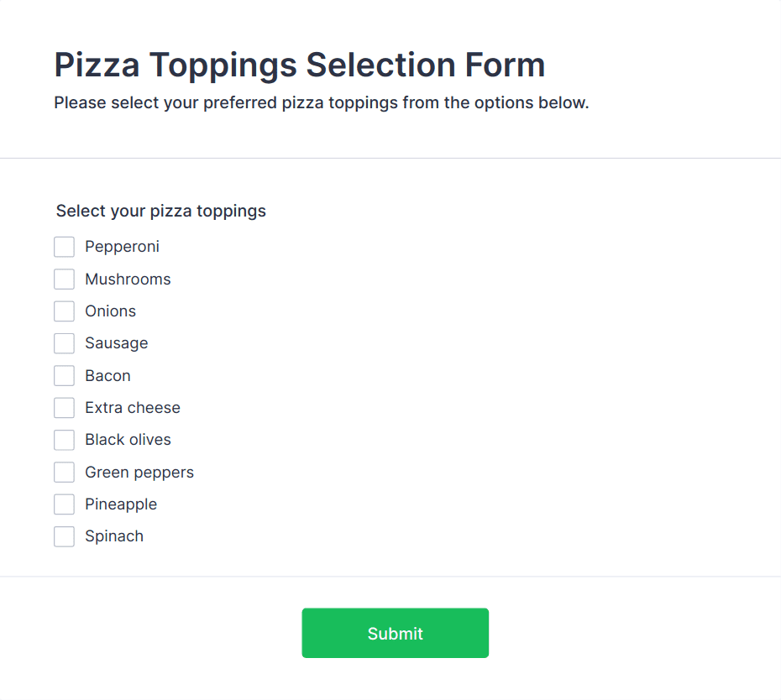Select Mushrooms as a topping

(x=65, y=279)
